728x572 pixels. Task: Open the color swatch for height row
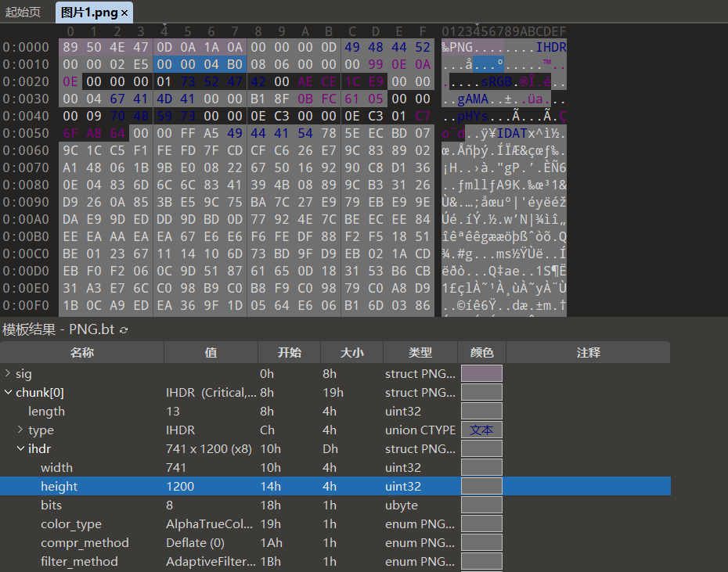[x=481, y=486]
